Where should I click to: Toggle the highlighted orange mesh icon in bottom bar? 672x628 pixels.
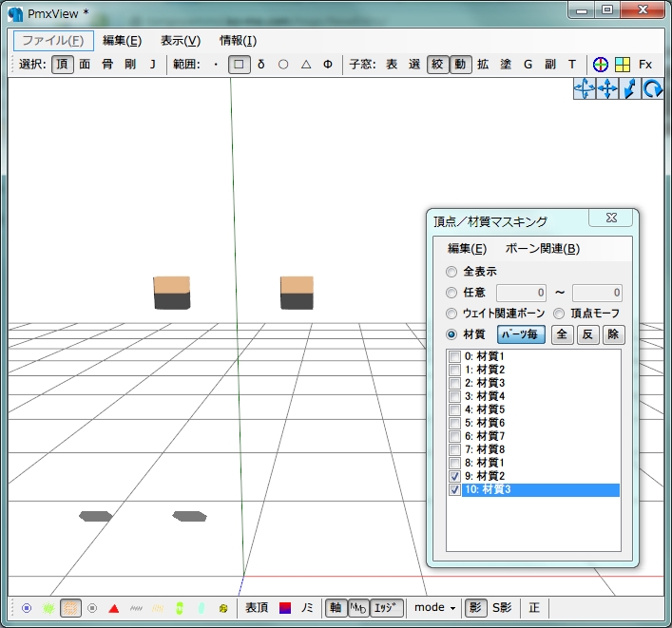(70, 608)
